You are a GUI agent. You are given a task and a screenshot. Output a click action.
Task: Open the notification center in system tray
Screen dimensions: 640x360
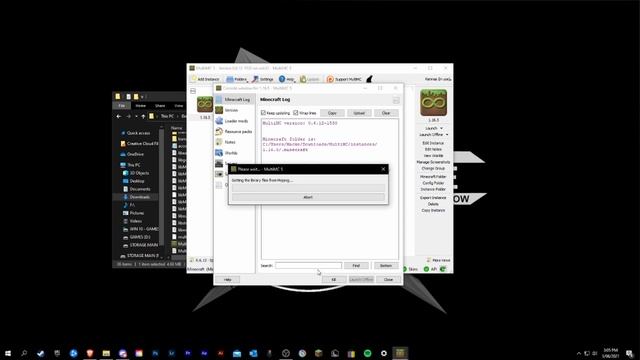pyautogui.click(x=630, y=353)
